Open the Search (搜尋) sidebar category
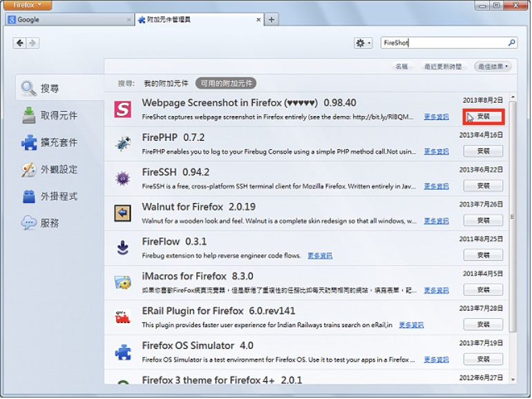The width and height of the screenshot is (532, 399). tap(59, 88)
